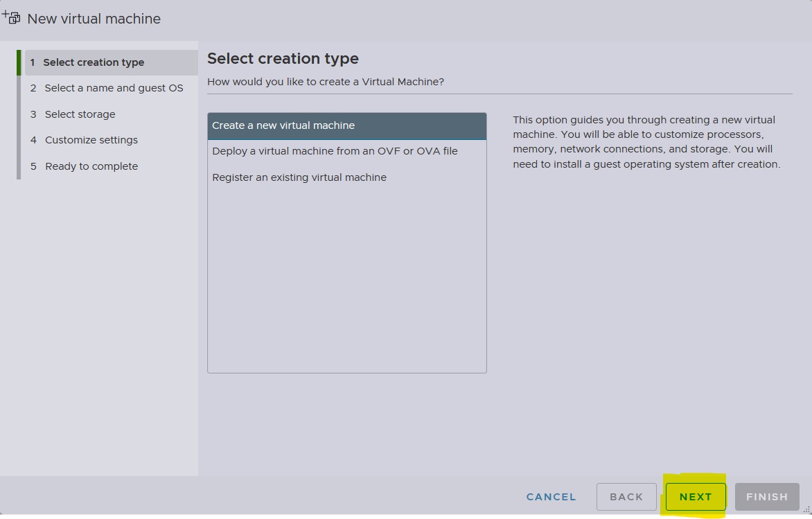
Task: Click the 'How would you like to create' subtitle
Action: click(326, 82)
